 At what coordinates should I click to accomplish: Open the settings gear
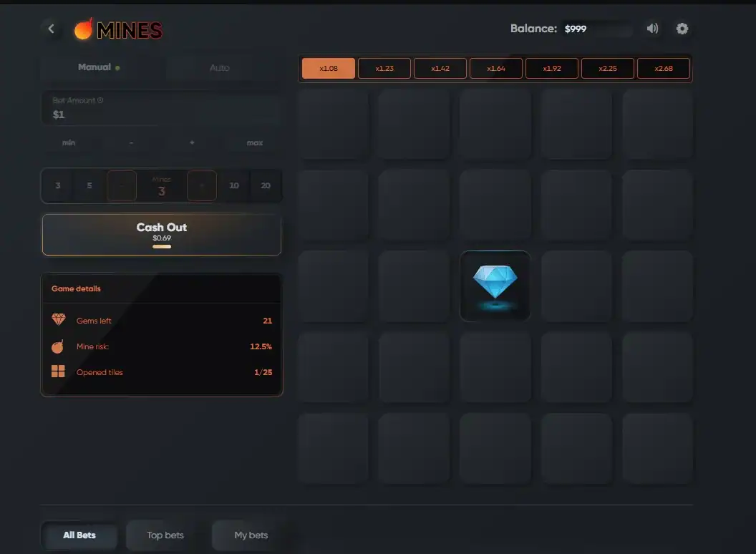682,29
